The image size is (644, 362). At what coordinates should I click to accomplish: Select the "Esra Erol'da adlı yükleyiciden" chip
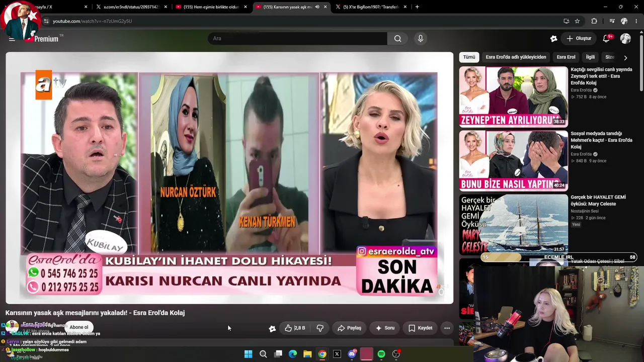(x=516, y=57)
